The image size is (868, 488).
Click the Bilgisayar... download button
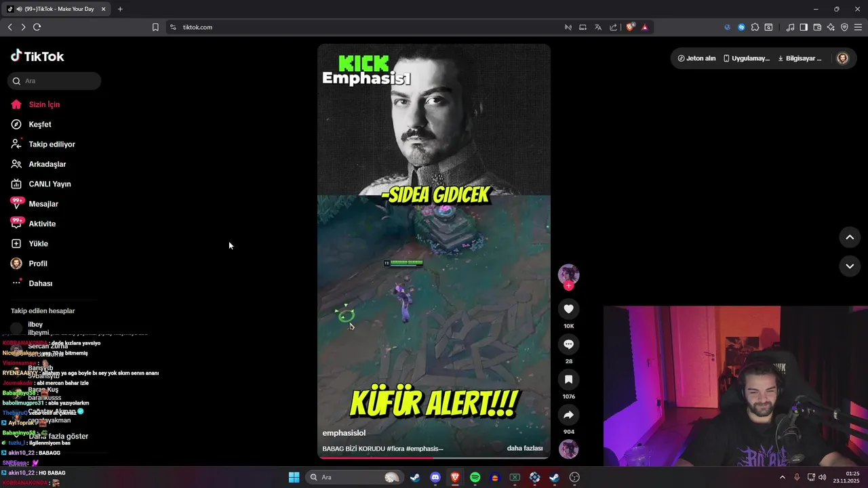point(800,58)
